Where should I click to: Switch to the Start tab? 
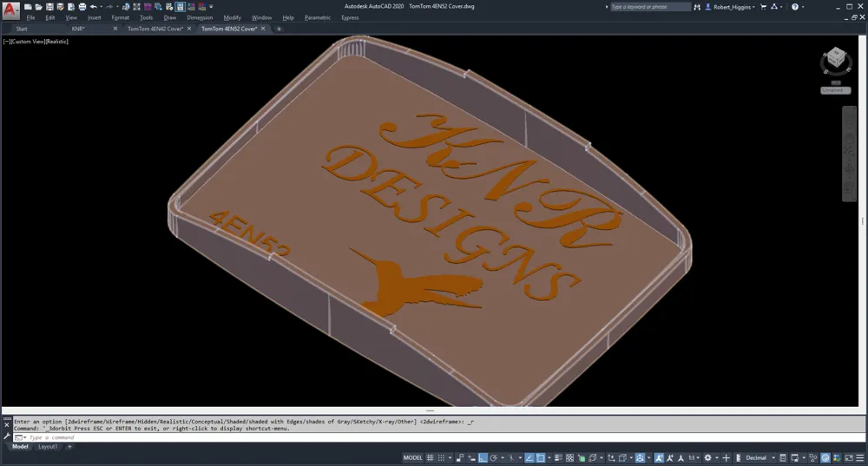(x=22, y=29)
